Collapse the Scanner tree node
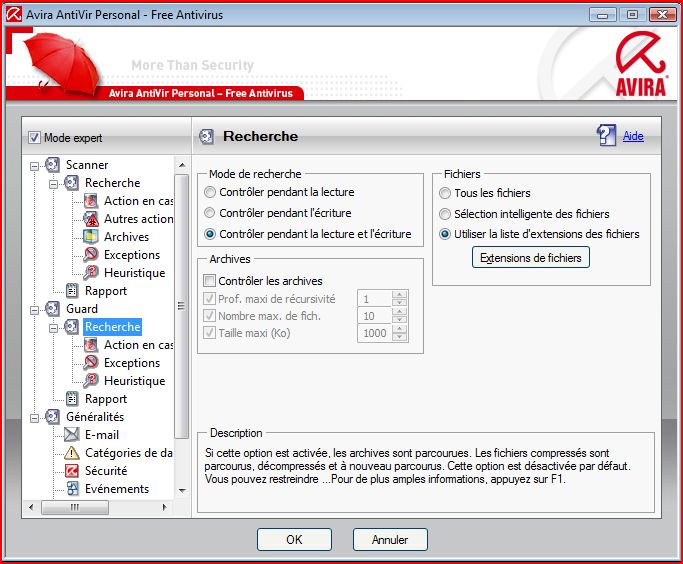The image size is (683, 564). pos(34,166)
